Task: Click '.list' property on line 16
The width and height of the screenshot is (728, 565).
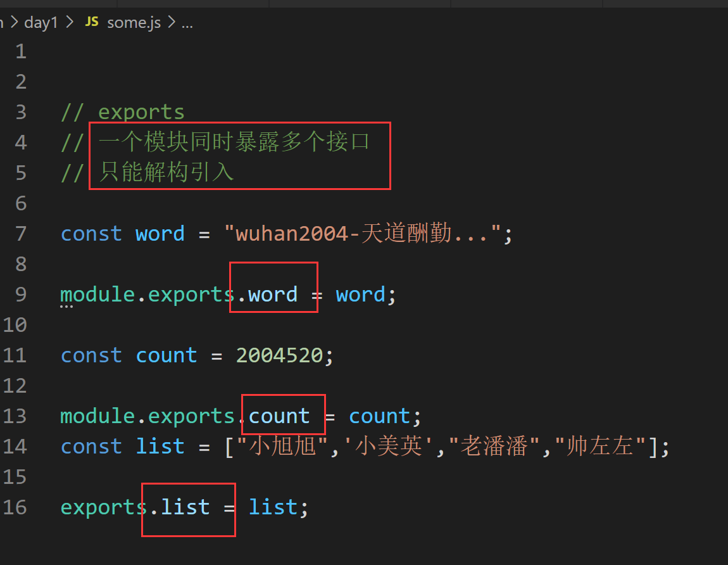Action: [x=180, y=507]
